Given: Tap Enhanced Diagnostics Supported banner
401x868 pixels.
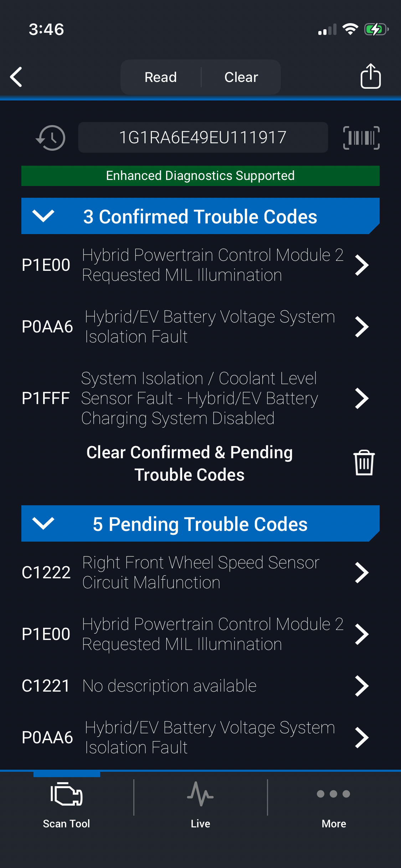Looking at the screenshot, I should 200,176.
